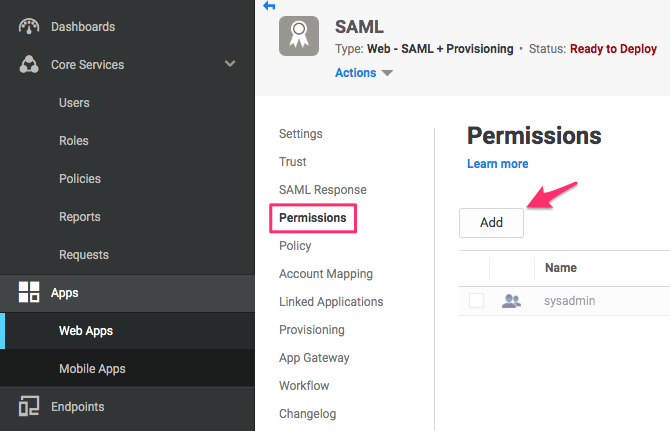Open the Actions dropdown menu
670x431 pixels.
click(364, 73)
